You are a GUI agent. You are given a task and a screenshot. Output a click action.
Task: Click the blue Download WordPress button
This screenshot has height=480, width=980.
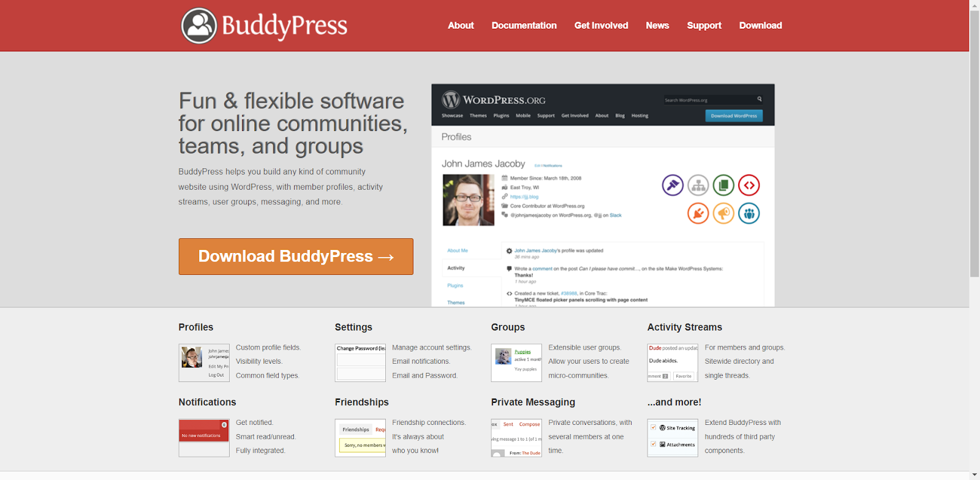coord(734,116)
